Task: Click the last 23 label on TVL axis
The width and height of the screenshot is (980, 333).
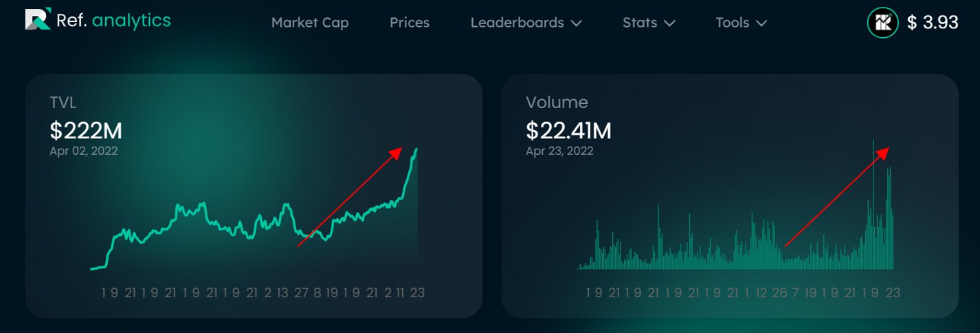Action: pyautogui.click(x=417, y=292)
